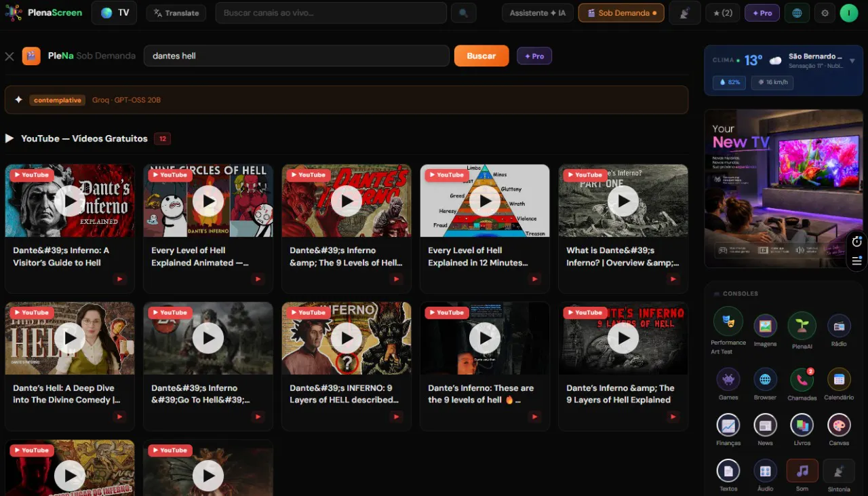Screen dimensions: 868x496
Task: Click the video count badge '12'
Action: [162, 138]
